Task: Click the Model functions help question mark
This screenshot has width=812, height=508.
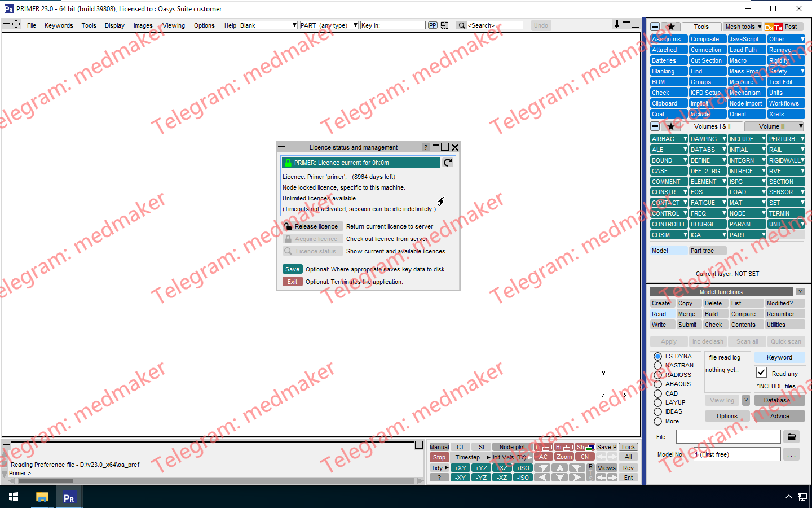Action: point(800,292)
